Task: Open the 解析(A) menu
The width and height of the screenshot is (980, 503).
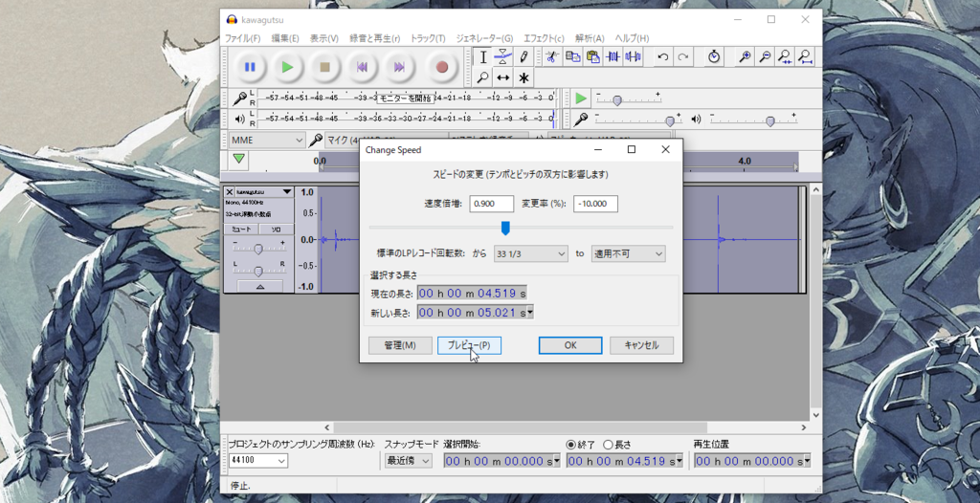Action: [590, 38]
